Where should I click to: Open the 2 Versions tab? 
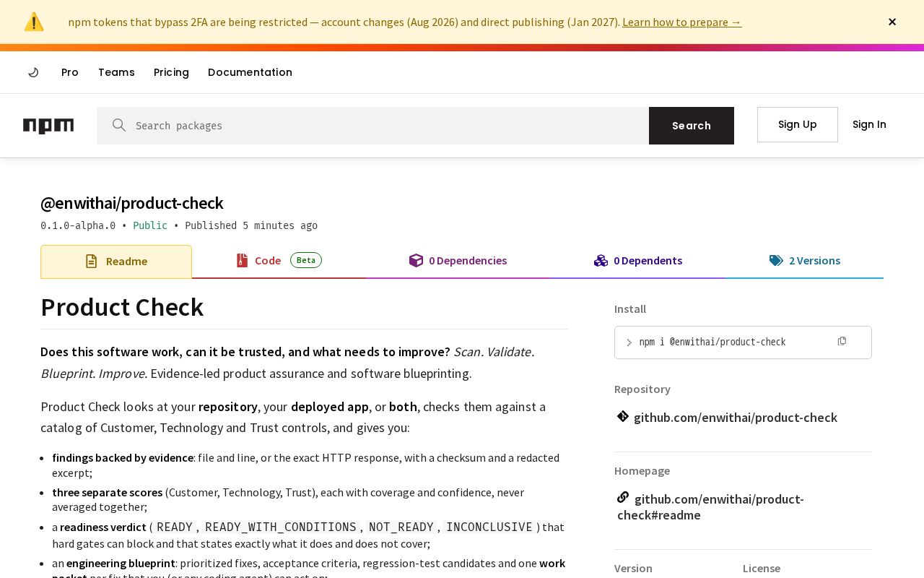click(805, 261)
